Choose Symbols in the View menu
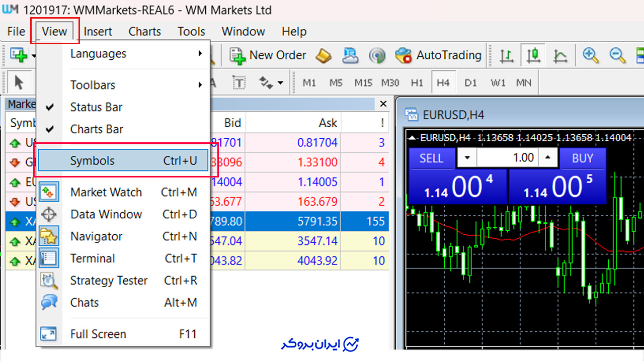644x362 pixels. [123, 161]
